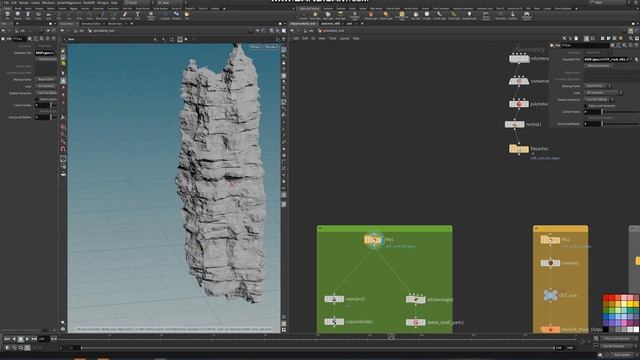Click the Camera shelf tool
The image size is (640, 360).
[x=303, y=16]
